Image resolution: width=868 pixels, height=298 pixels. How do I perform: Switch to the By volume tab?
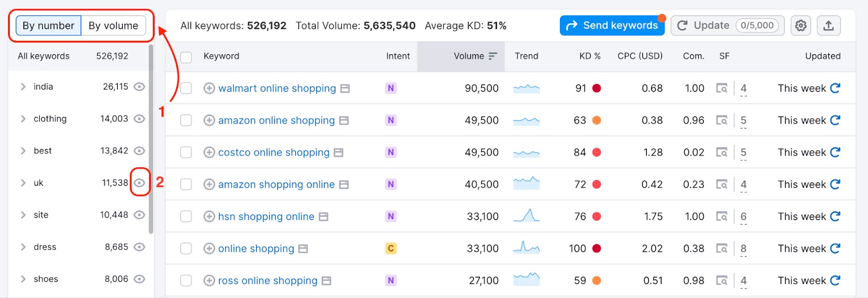(x=113, y=25)
